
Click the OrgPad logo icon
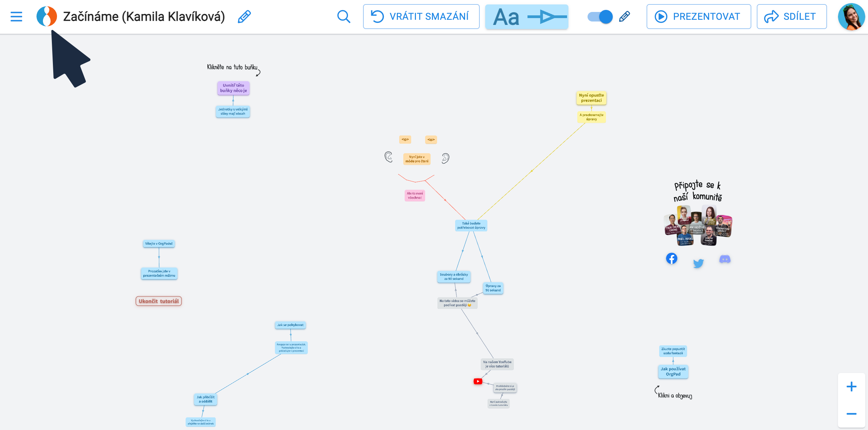point(47,16)
